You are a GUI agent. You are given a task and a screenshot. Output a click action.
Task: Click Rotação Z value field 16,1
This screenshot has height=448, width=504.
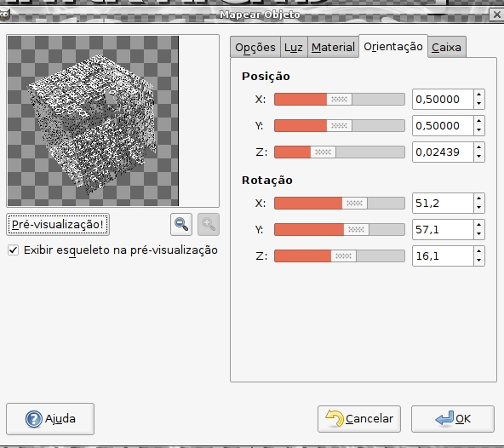click(x=443, y=256)
